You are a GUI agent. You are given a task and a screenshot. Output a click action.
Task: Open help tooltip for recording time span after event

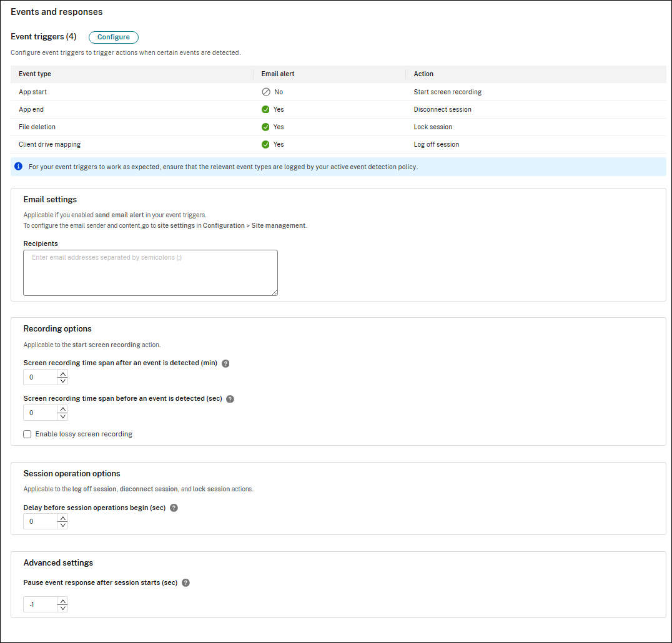pos(225,364)
